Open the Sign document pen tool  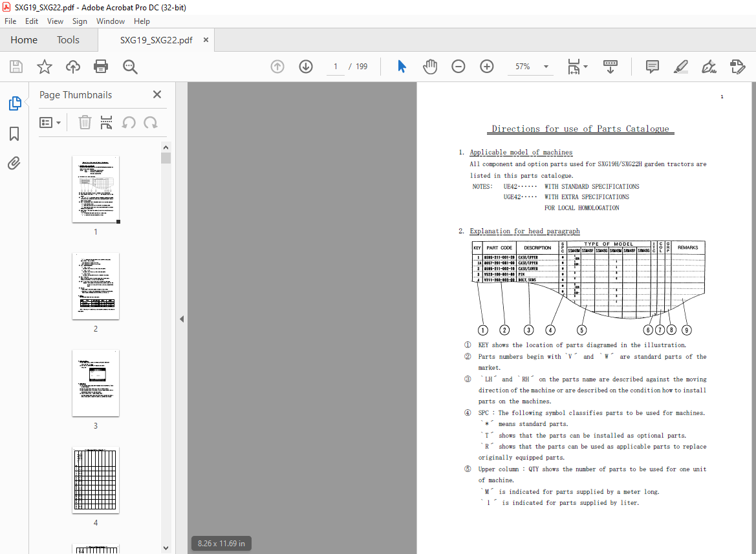coord(709,67)
